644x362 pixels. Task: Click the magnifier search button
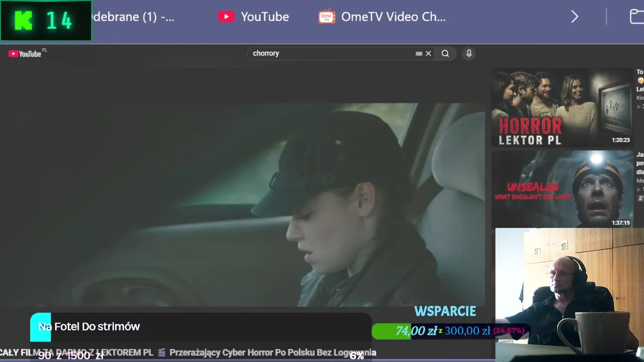click(445, 53)
